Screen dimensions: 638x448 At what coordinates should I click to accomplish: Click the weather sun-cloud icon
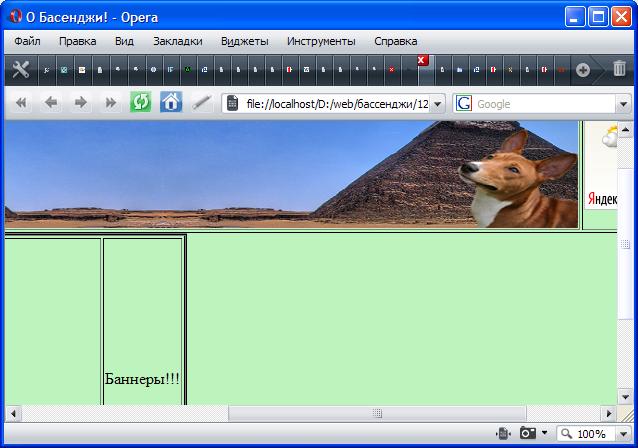click(610, 137)
